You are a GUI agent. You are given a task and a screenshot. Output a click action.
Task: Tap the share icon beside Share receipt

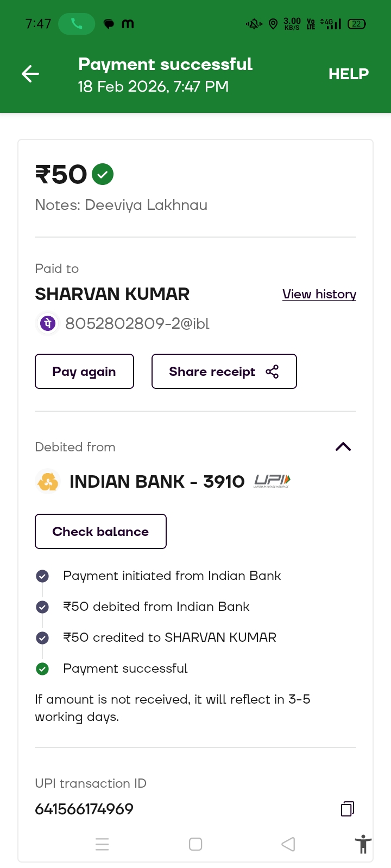[272, 372]
